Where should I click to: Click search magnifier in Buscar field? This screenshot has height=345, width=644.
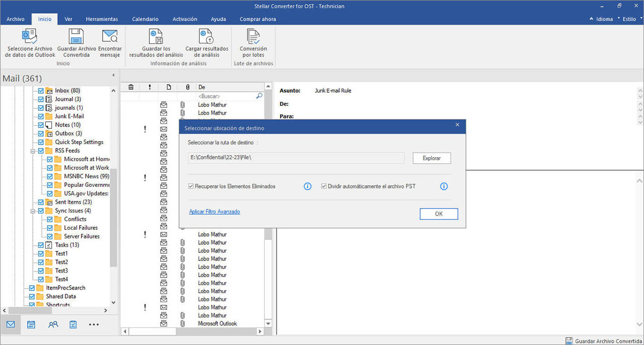pos(259,96)
